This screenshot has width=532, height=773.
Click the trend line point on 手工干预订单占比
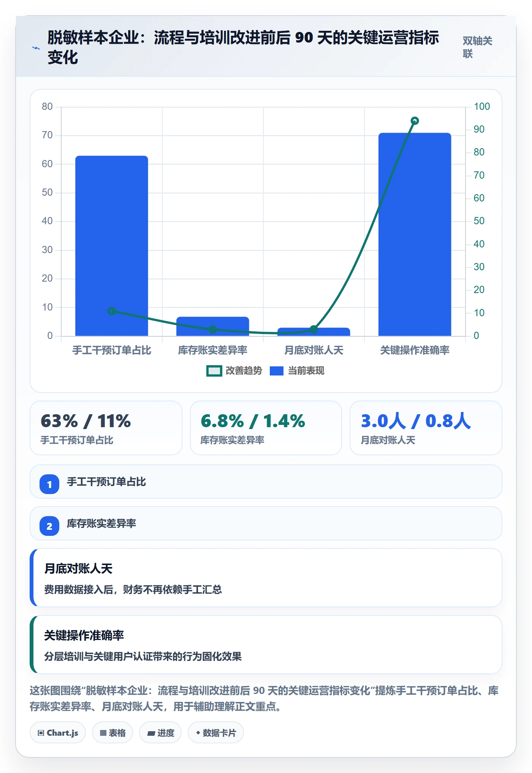tap(112, 311)
